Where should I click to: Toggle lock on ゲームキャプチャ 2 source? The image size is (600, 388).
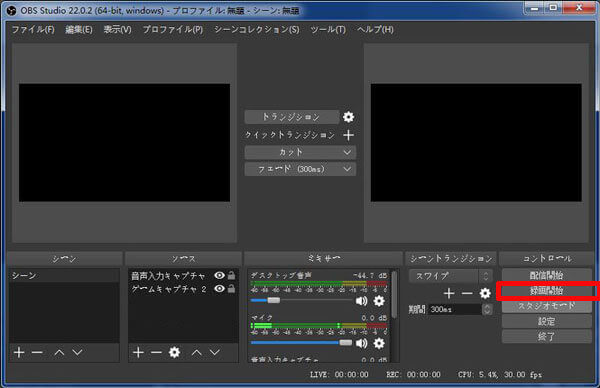tap(231, 288)
